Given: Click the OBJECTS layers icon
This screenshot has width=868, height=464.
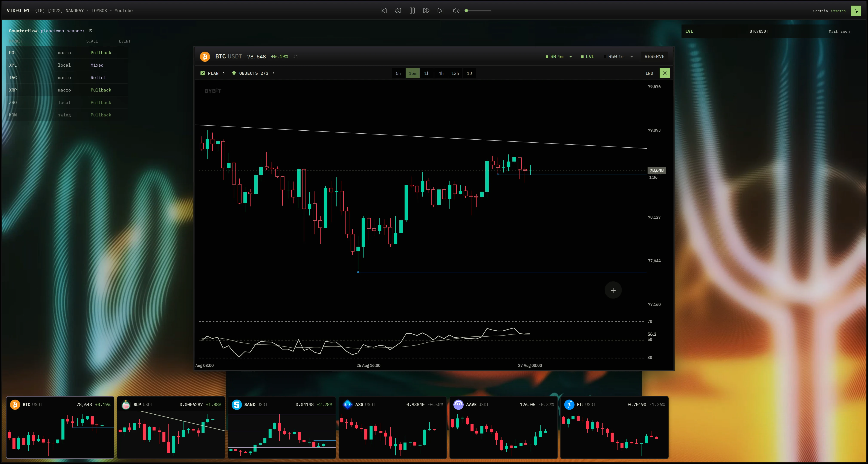Looking at the screenshot, I should tap(234, 73).
